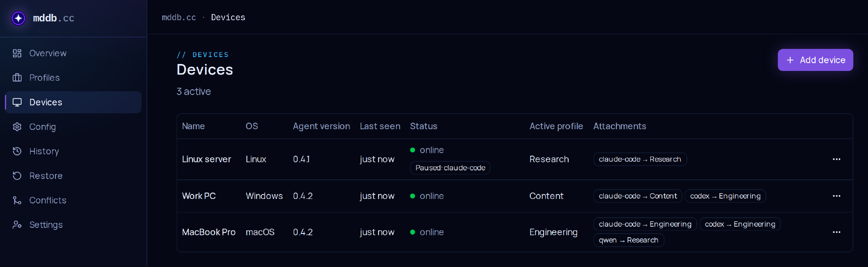Click the mddb.cc logo icon

[x=18, y=18]
